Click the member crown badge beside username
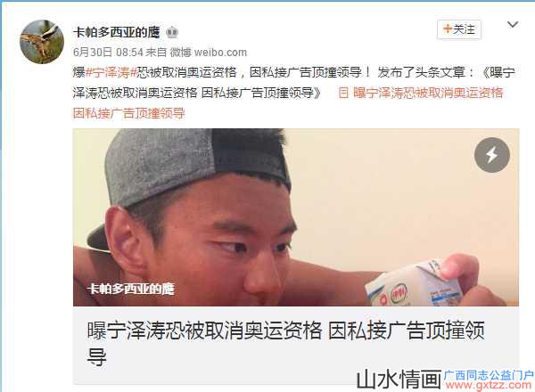 point(172,32)
